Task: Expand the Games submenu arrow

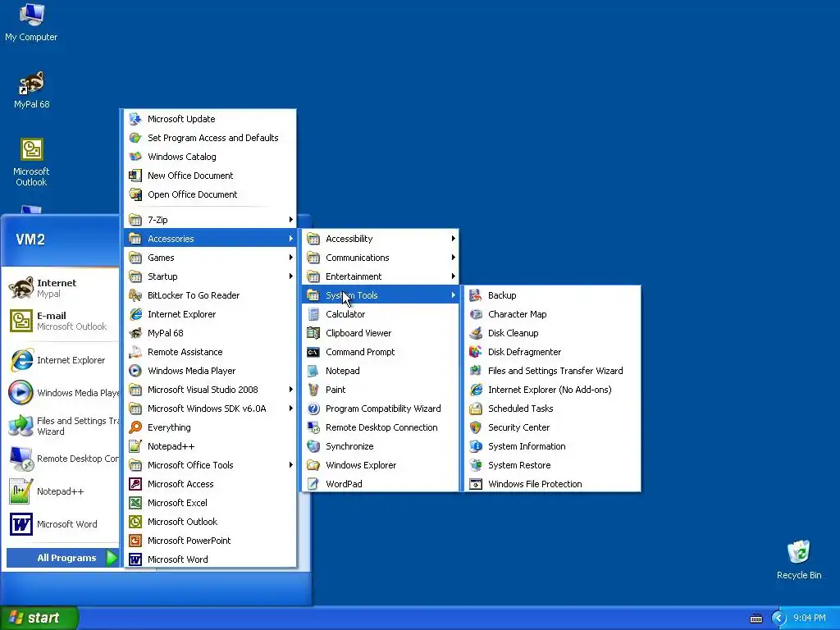Action: (x=291, y=258)
